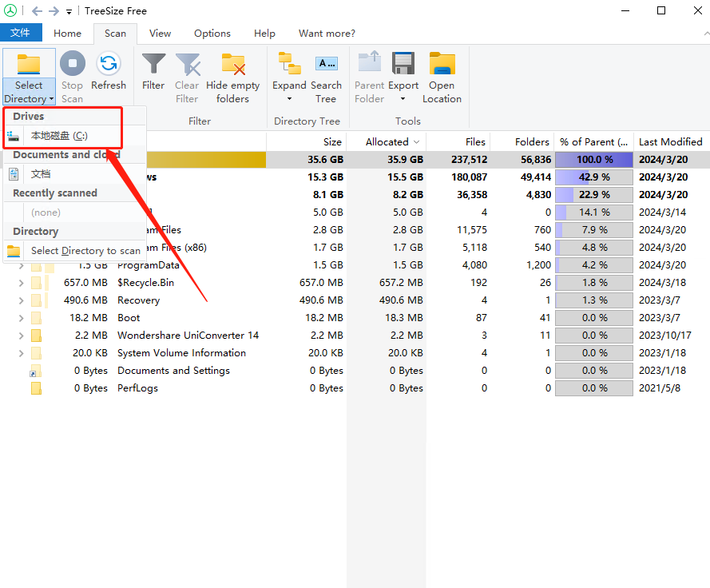The width and height of the screenshot is (710, 588).
Task: Expand the $Recycle.Bin folder node
Action: coord(22,283)
